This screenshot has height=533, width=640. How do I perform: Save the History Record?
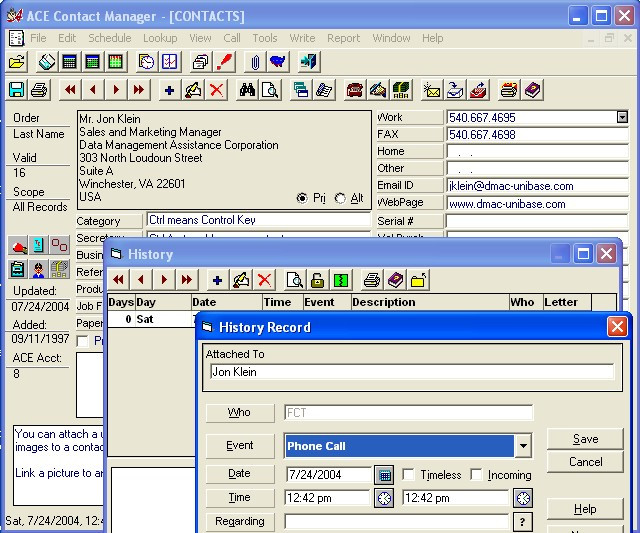pyautogui.click(x=585, y=439)
